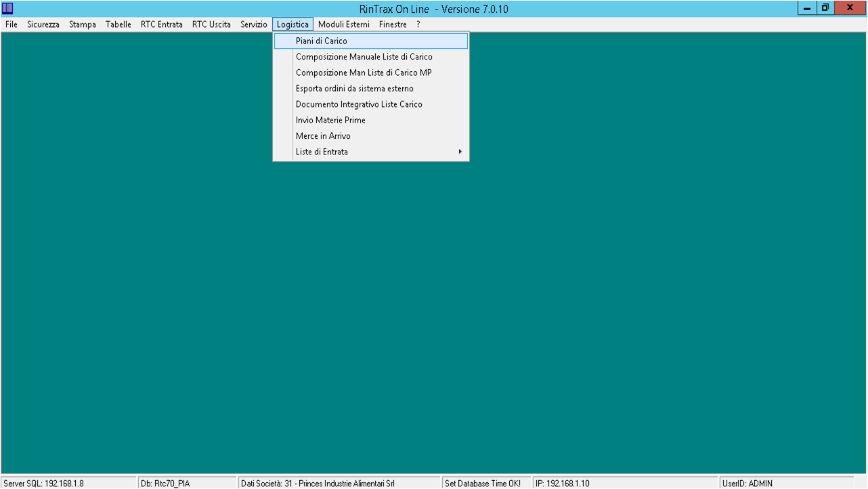Select Piani di Carico
868x489 pixels.
371,41
